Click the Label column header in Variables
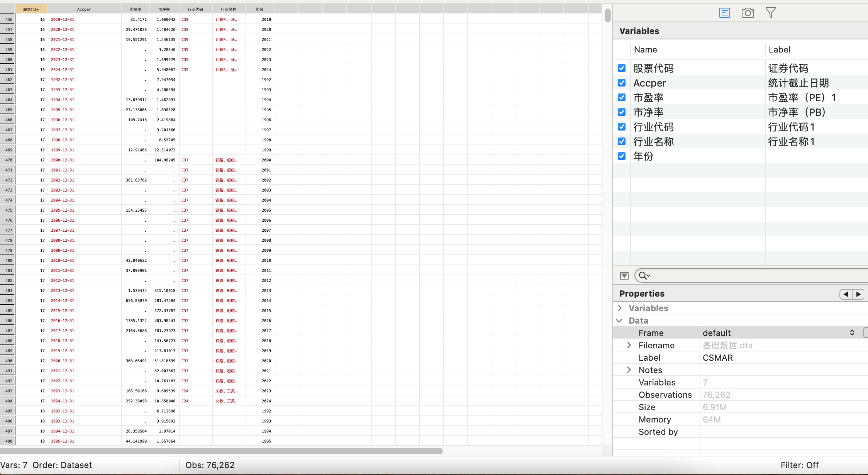The height and width of the screenshot is (475, 868). 779,50
